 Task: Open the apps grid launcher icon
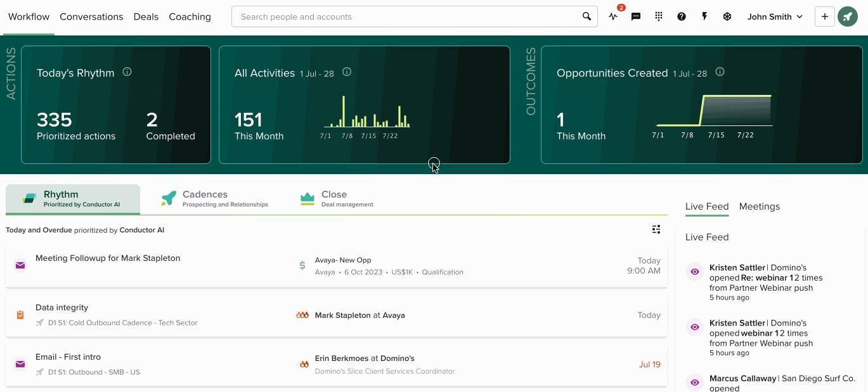[659, 17]
